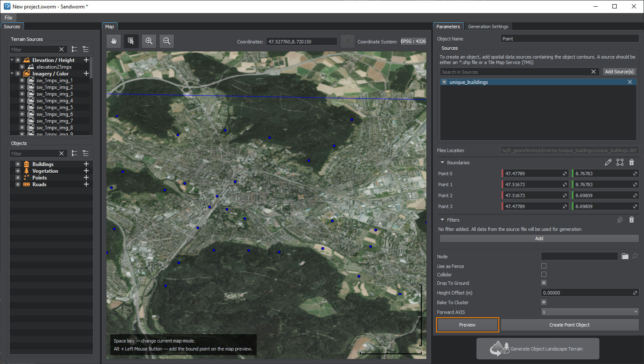Image resolution: width=644 pixels, height=364 pixels.
Task: Click the Create Point Object button
Action: point(569,325)
